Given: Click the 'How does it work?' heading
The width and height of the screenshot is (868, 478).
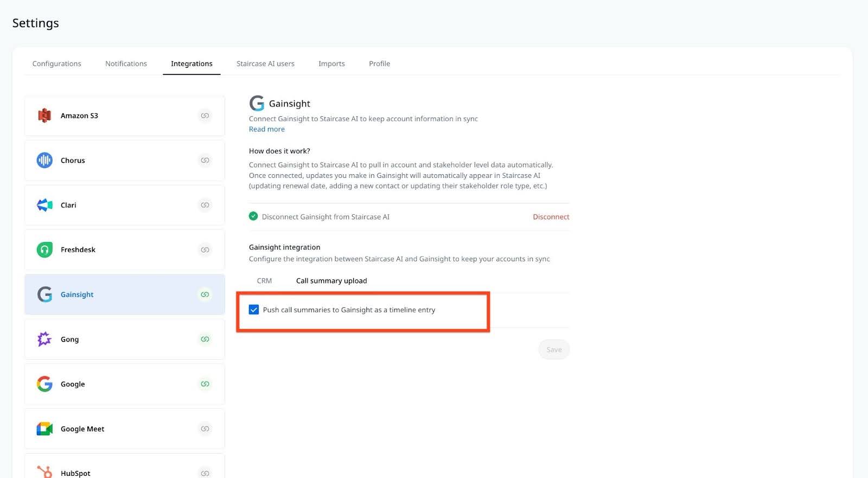Looking at the screenshot, I should click(279, 151).
